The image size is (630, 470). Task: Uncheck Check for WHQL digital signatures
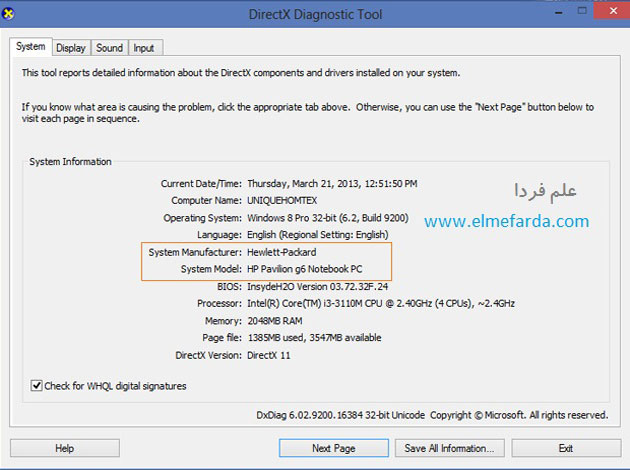[x=37, y=385]
